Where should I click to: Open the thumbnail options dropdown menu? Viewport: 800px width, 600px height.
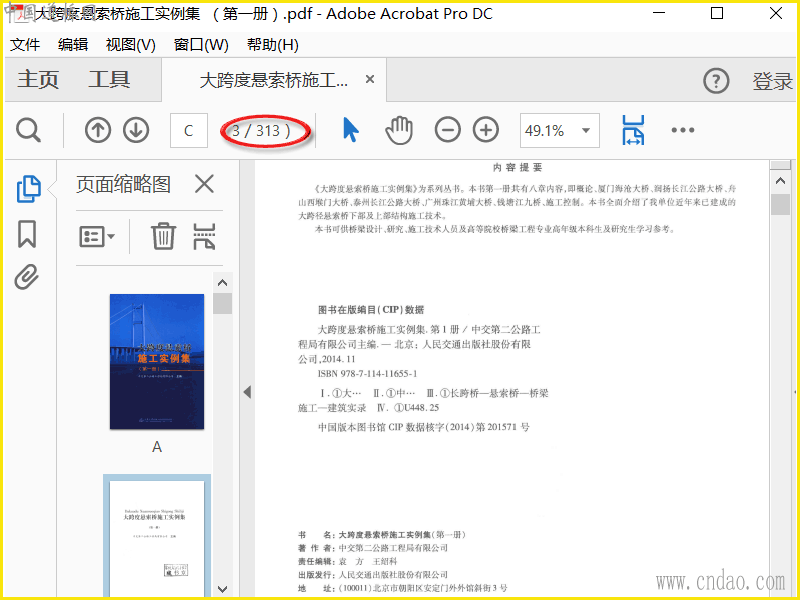[x=97, y=237]
